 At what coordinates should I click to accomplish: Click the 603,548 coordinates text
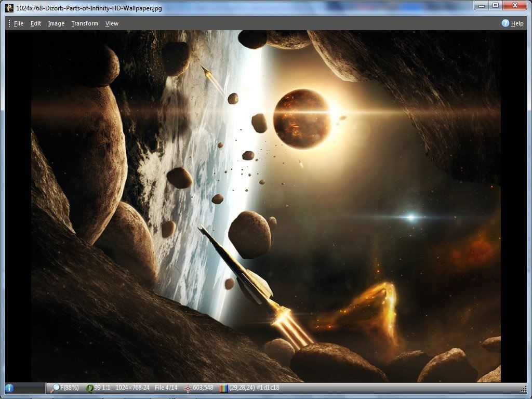(203, 388)
